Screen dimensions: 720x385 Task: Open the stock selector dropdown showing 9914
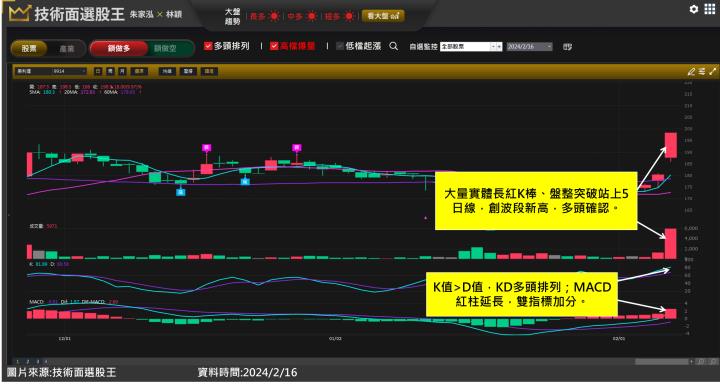[x=51, y=71]
